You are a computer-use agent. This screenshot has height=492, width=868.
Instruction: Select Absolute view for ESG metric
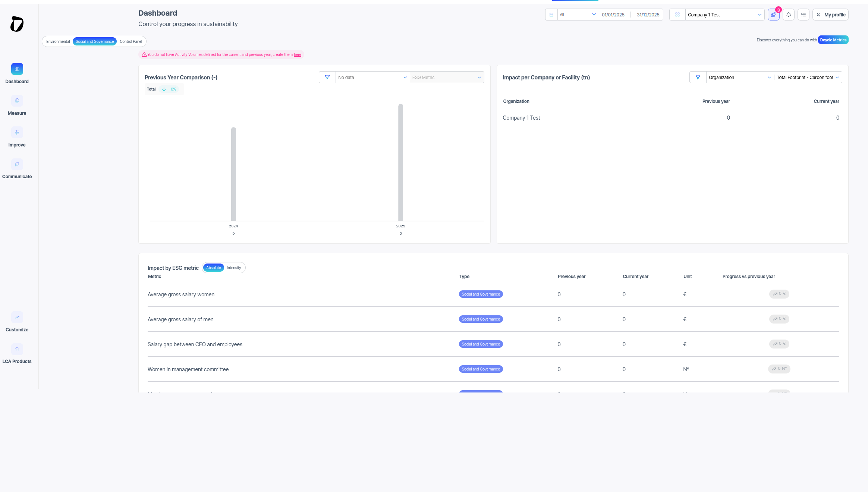214,268
